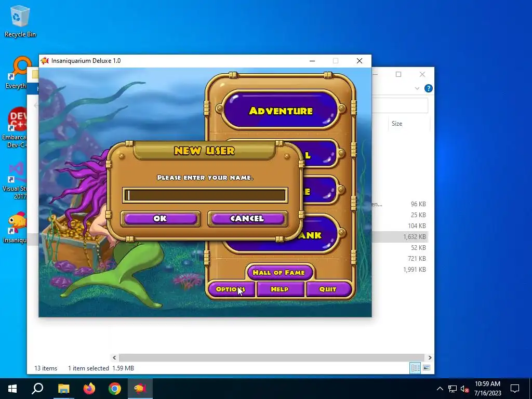The image size is (532, 399).
Task: Open the Hall of Fame
Action: tap(279, 272)
